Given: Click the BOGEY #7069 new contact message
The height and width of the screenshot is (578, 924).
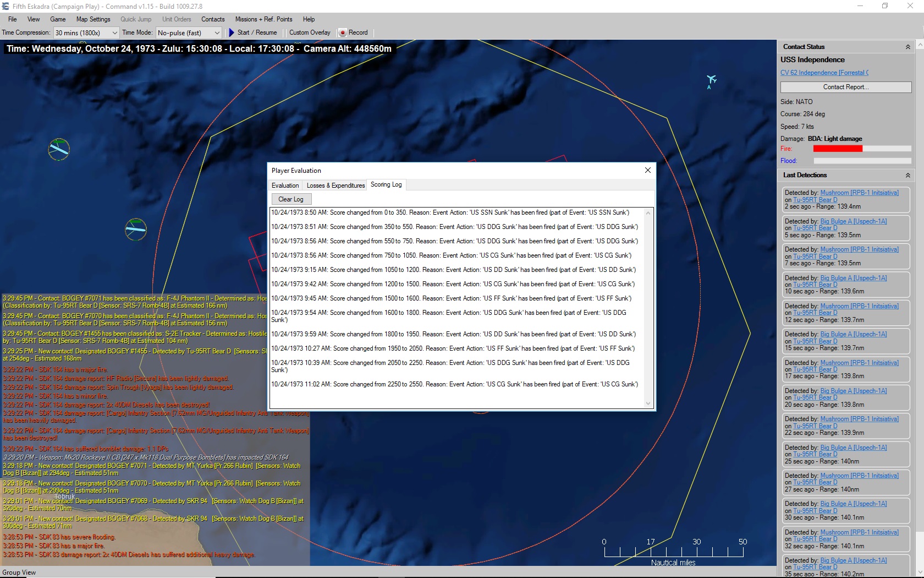Looking at the screenshot, I should coord(153,504).
